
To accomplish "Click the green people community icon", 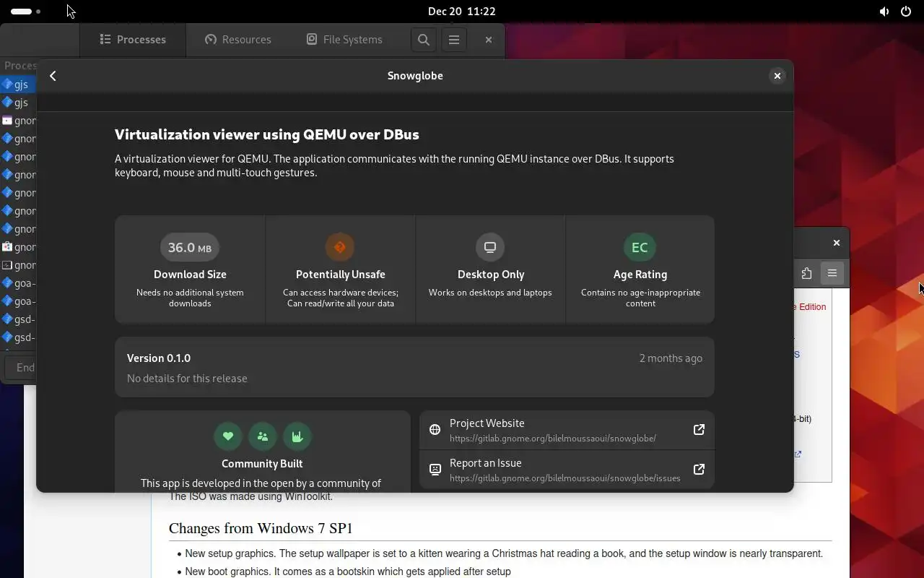I will 262,436.
